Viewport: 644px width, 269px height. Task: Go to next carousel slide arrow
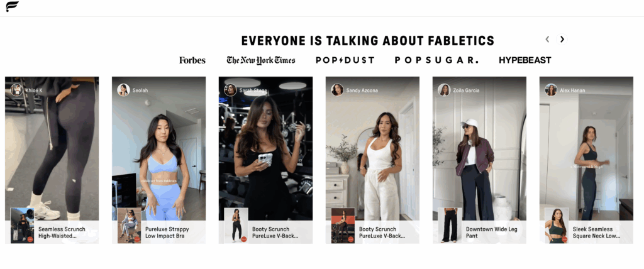click(x=562, y=39)
